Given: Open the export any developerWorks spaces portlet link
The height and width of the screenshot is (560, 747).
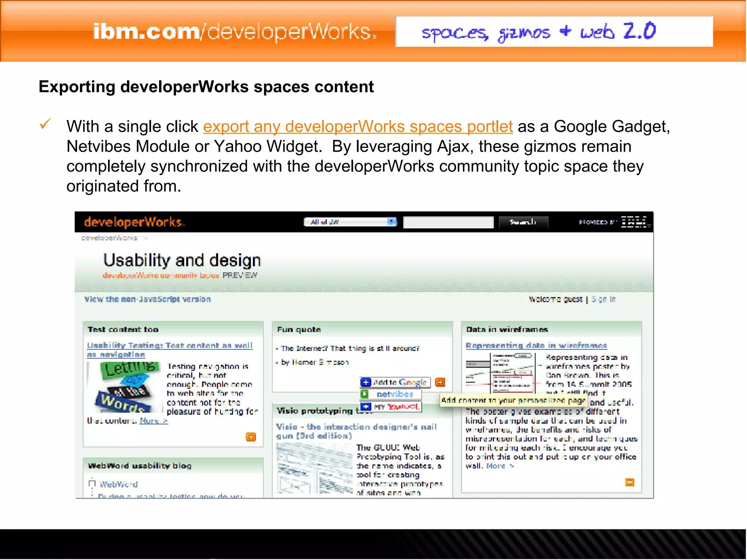Looking at the screenshot, I should click(x=358, y=127).
